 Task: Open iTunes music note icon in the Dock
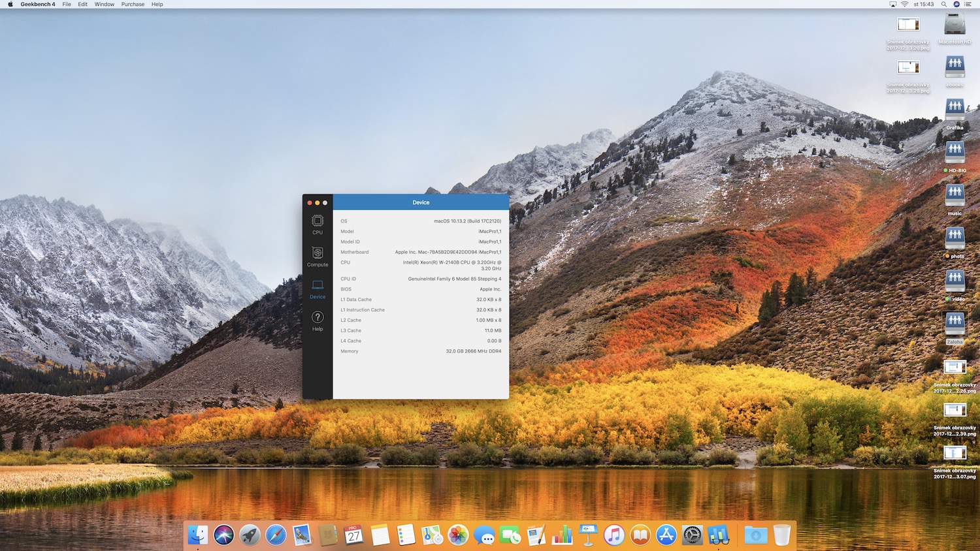coord(614,535)
